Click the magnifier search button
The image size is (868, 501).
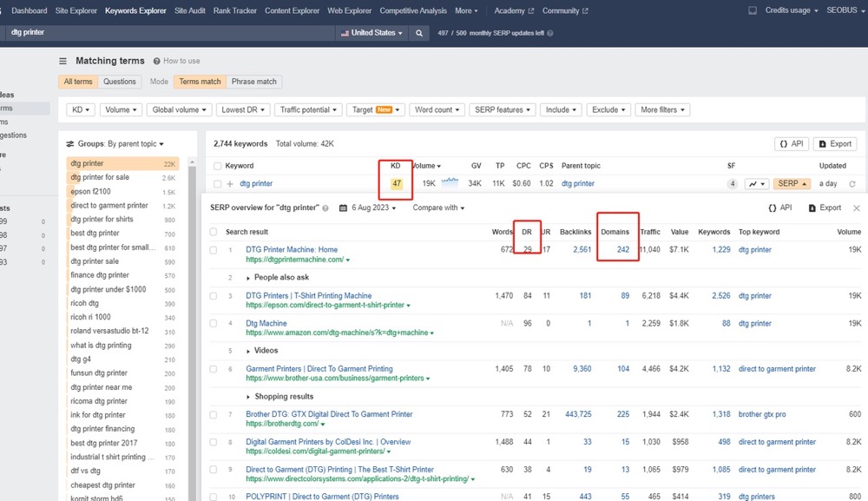pos(419,33)
